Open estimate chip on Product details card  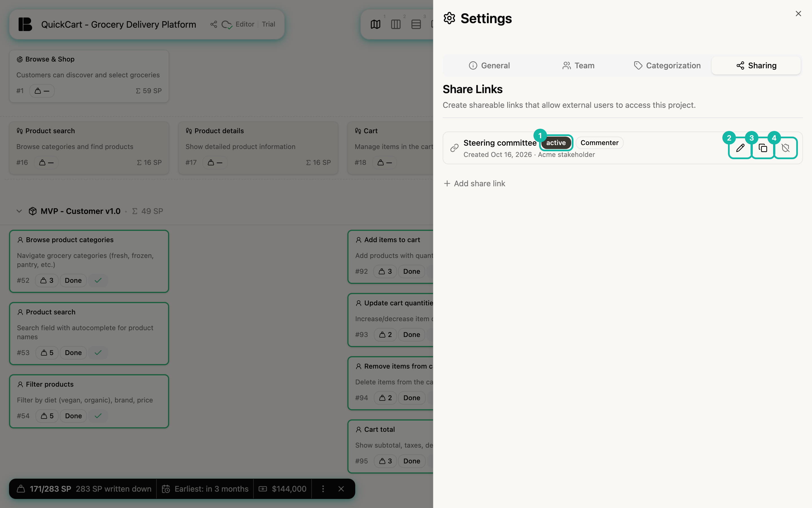tap(215, 162)
